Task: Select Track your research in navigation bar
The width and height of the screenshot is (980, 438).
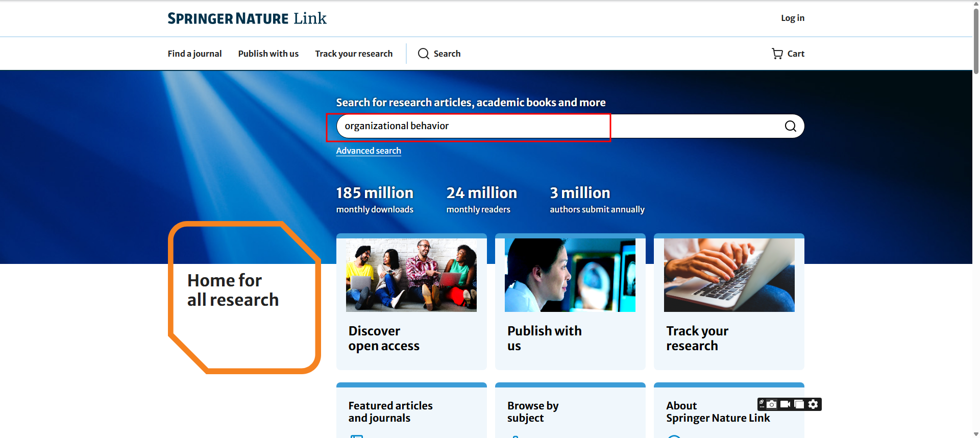Action: pyautogui.click(x=354, y=54)
